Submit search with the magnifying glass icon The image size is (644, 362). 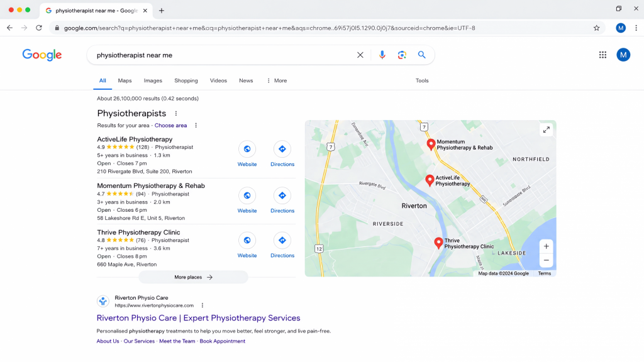point(422,55)
